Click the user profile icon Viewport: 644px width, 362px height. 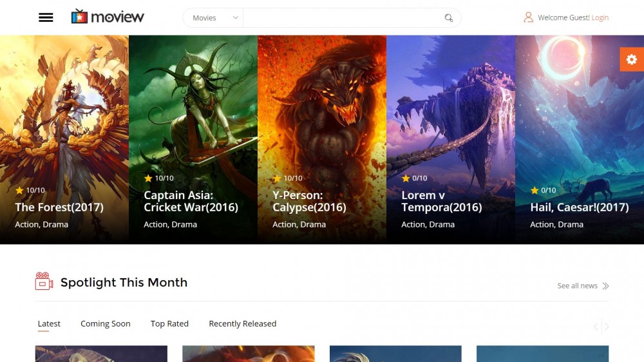pyautogui.click(x=528, y=17)
